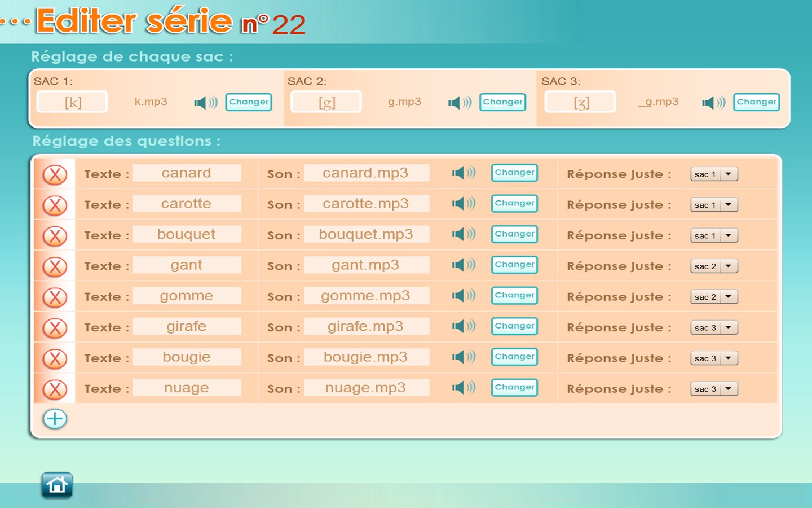This screenshot has height=508, width=812.
Task: Play SAC 3 sound _g.mp3
Action: [714, 102]
